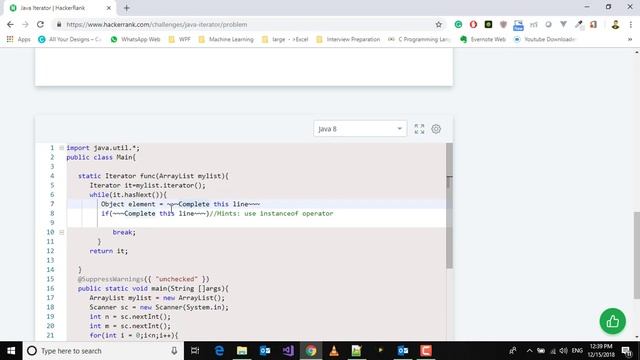Activate the eyedropper color picker extension

point(579,24)
